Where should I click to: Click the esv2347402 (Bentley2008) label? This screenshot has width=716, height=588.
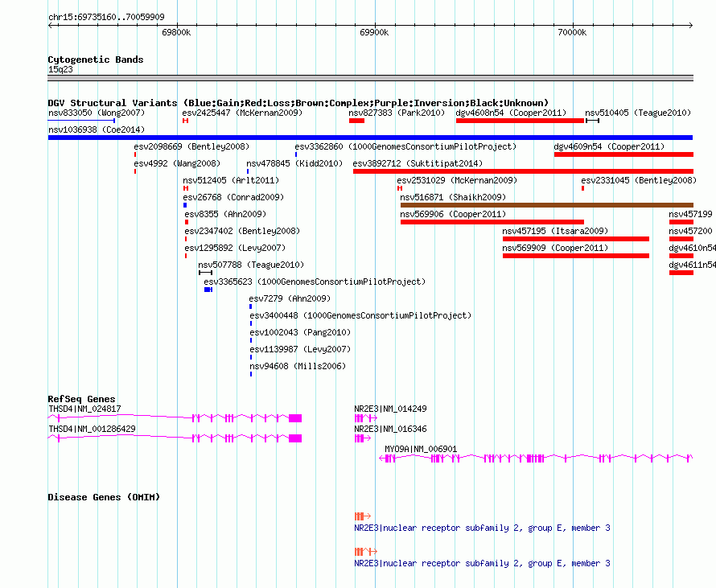coord(242,231)
